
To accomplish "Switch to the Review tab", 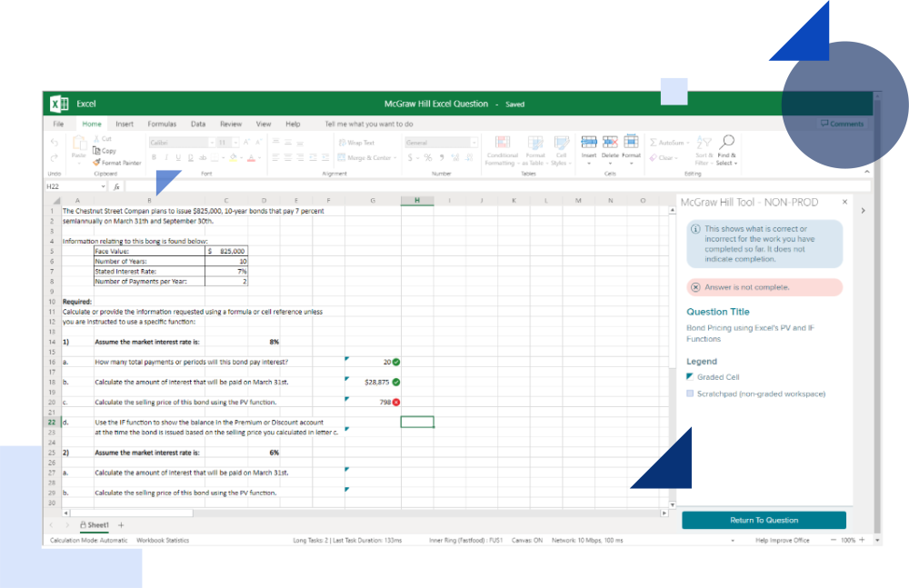I will pyautogui.click(x=231, y=125).
